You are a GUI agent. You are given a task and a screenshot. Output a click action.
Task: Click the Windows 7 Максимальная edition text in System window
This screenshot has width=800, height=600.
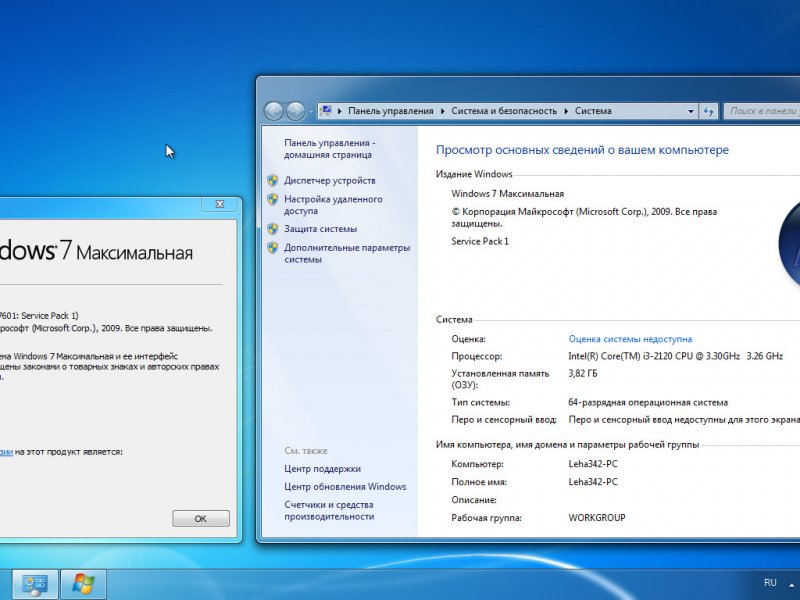[x=508, y=193]
